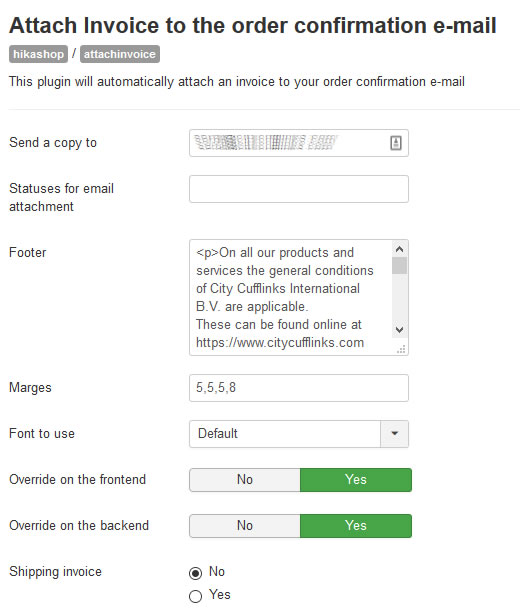Click the Shipping invoice label
Image resolution: width=520 pixels, height=612 pixels.
pyautogui.click(x=55, y=572)
